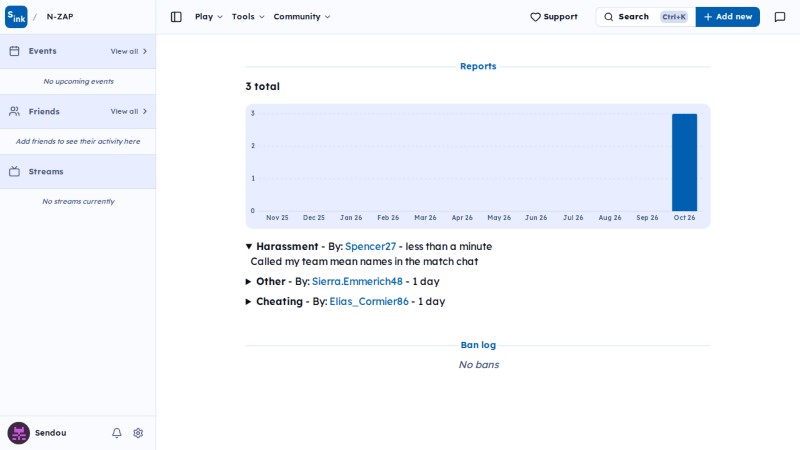Open the Play dropdown menu

(x=209, y=17)
